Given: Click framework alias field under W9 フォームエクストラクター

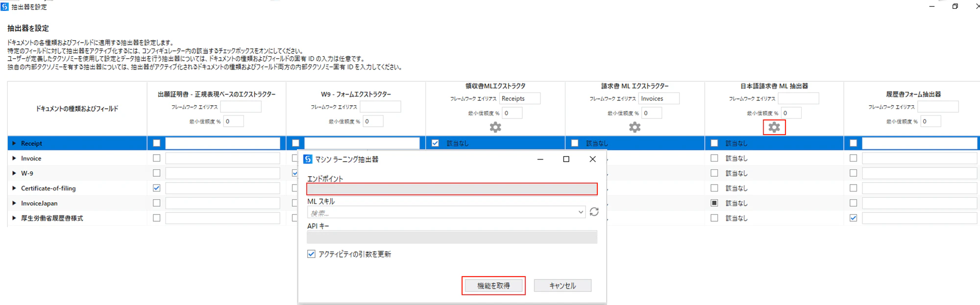Looking at the screenshot, I should [x=380, y=107].
